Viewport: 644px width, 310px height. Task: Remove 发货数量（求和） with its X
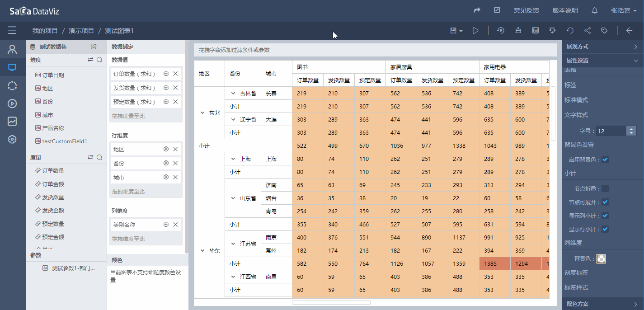click(x=175, y=88)
